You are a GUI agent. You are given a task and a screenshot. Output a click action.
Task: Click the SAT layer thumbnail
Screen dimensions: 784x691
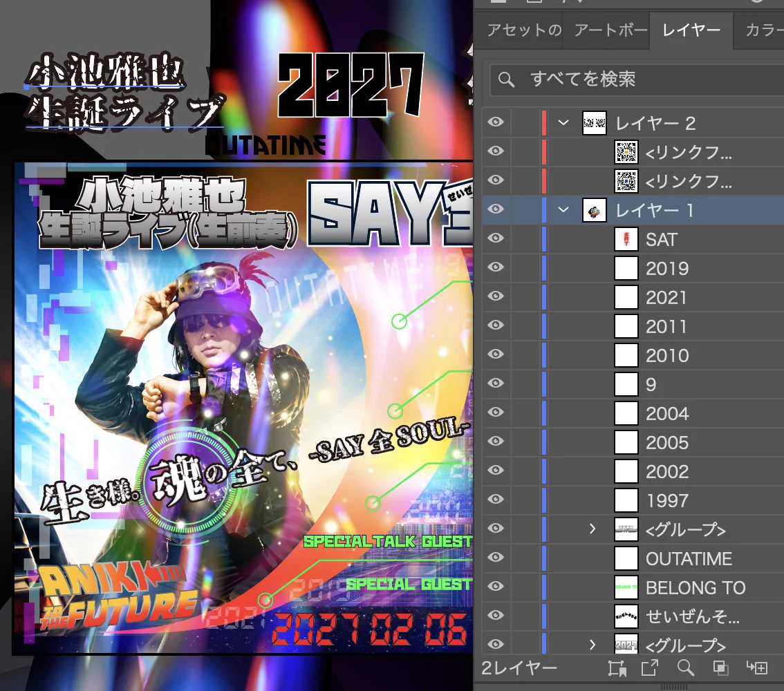626,239
